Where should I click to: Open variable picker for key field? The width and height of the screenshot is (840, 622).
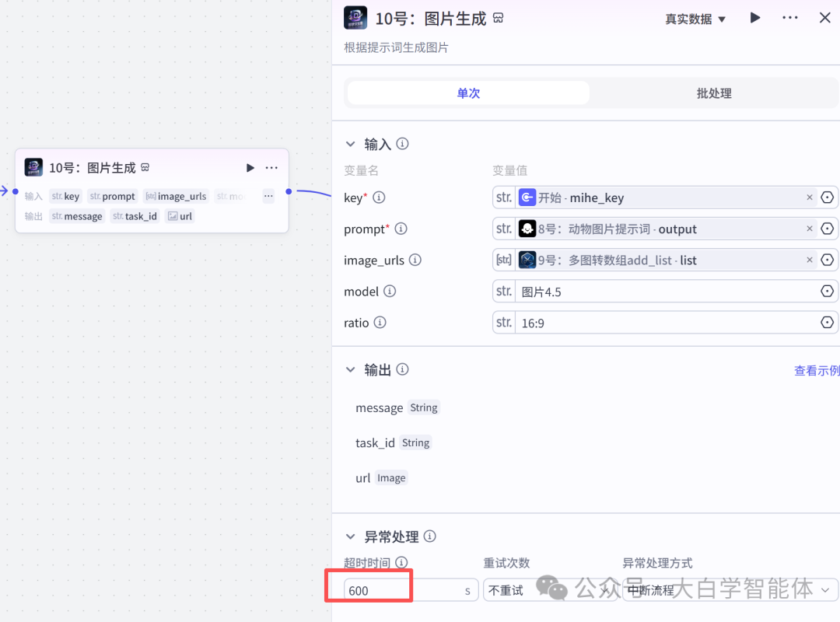tap(827, 197)
